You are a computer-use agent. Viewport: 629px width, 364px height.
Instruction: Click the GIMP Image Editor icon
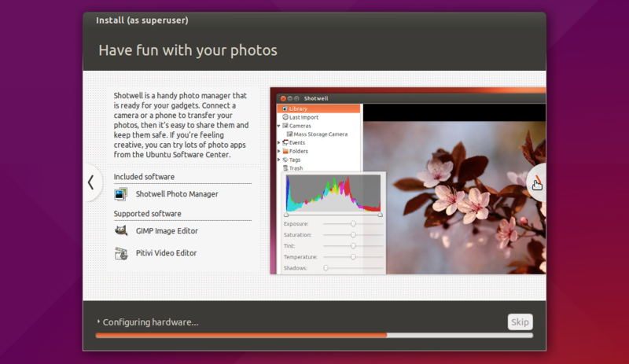click(121, 231)
